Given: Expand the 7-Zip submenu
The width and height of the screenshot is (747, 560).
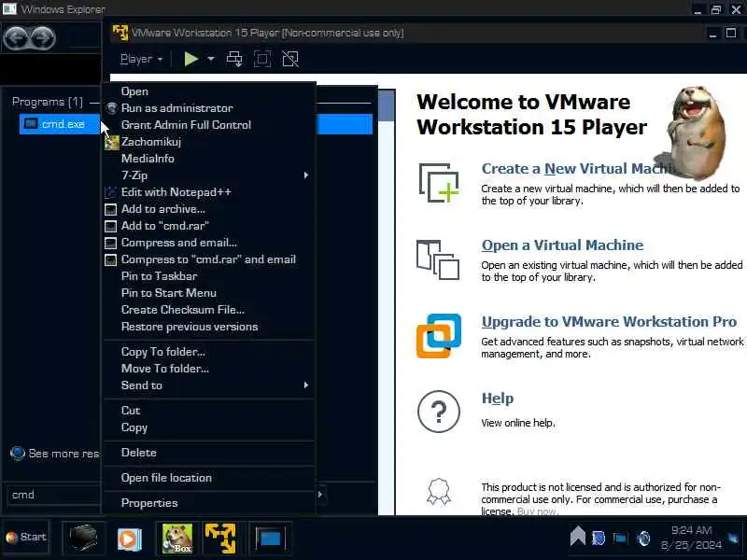Looking at the screenshot, I should coord(209,175).
